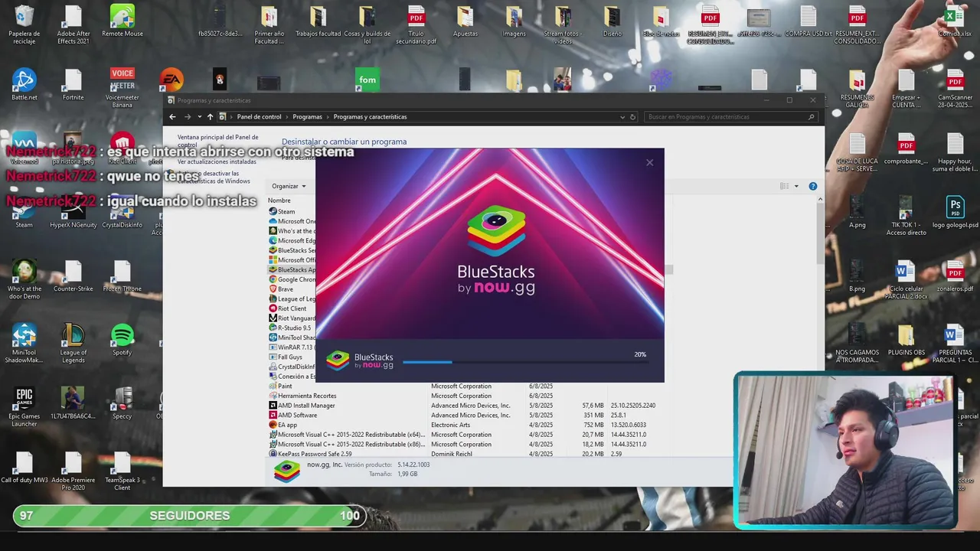
Task: Open Who's at the door Demo icon
Action: pyautogui.click(x=24, y=279)
